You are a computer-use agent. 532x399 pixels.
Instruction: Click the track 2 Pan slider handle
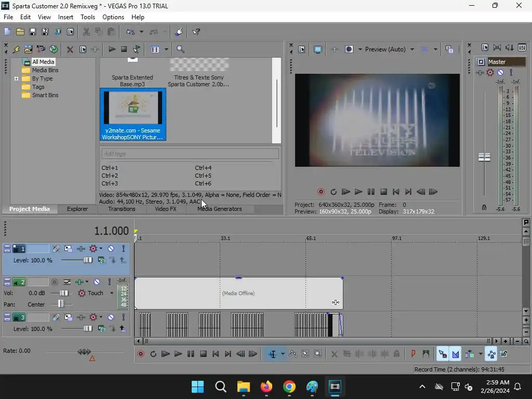click(x=61, y=304)
